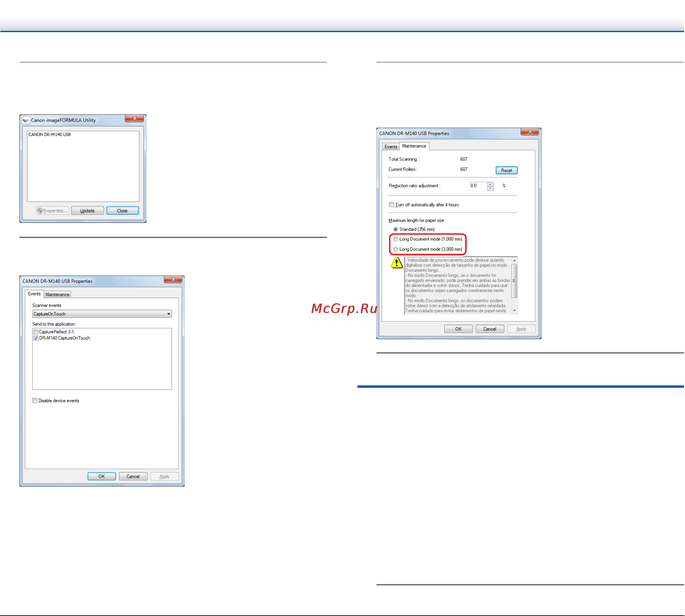Click the warning text scrollbar thumb
This screenshot has width=685, height=616.
click(x=515, y=281)
